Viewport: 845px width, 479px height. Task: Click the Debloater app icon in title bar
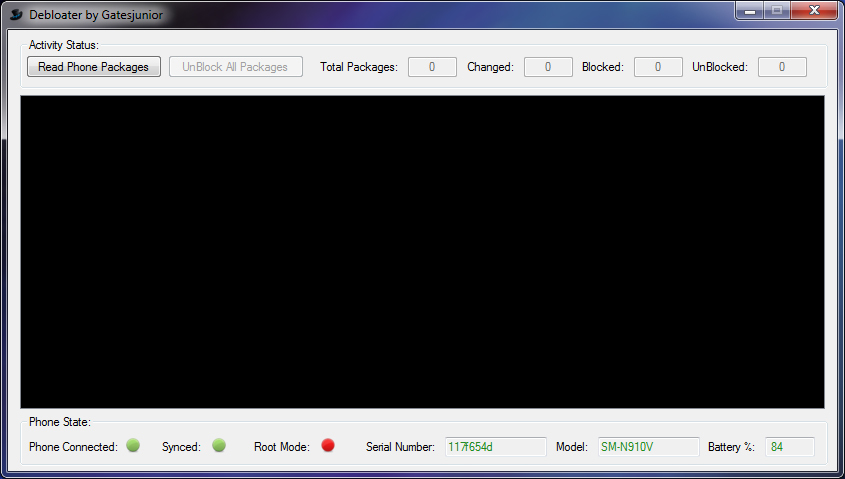click(x=16, y=15)
